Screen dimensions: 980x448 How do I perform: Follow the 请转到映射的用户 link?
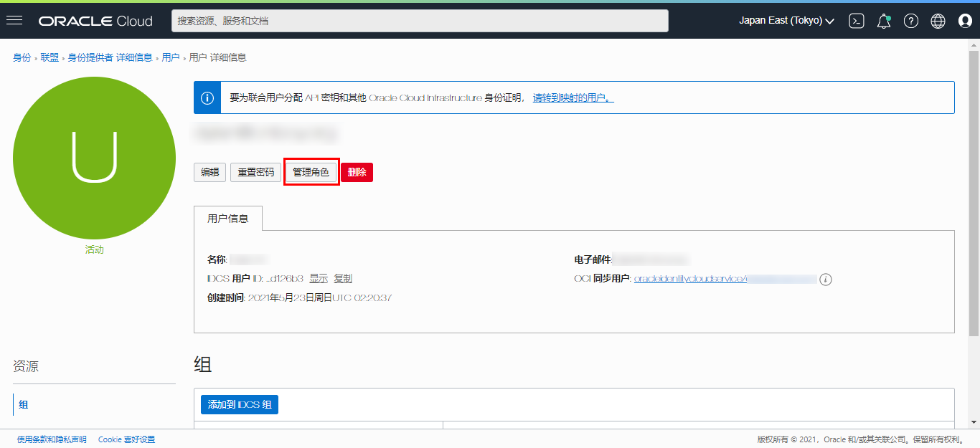(573, 97)
